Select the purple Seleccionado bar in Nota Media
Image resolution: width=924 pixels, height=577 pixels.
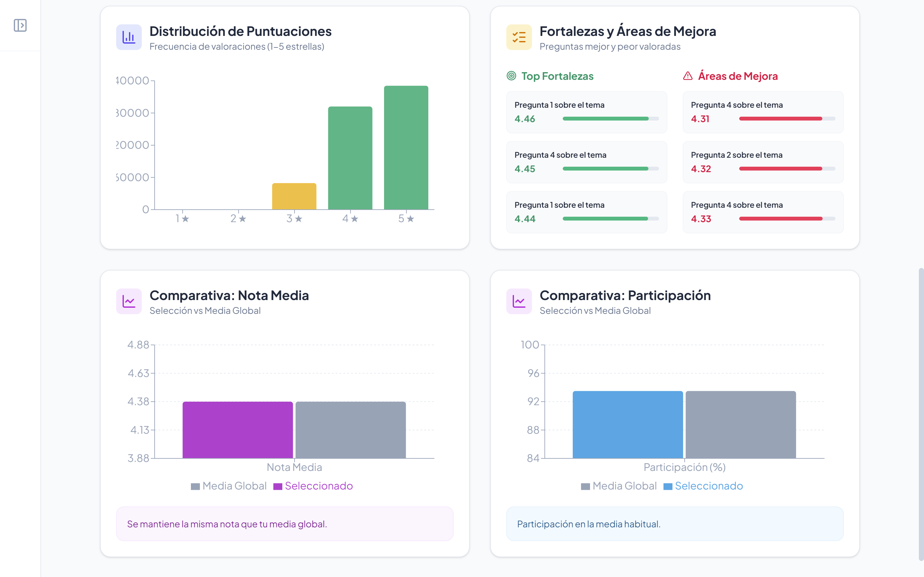pyautogui.click(x=237, y=430)
